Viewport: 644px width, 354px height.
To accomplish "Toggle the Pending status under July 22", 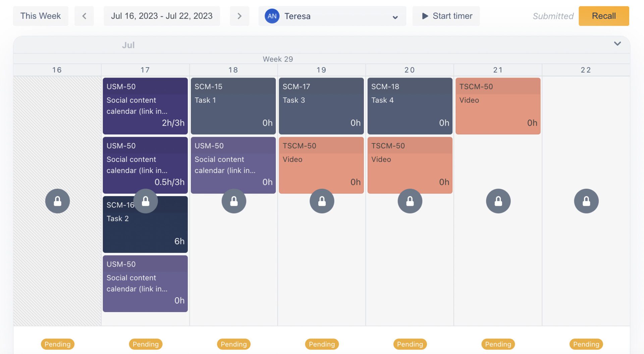I will click(x=586, y=344).
